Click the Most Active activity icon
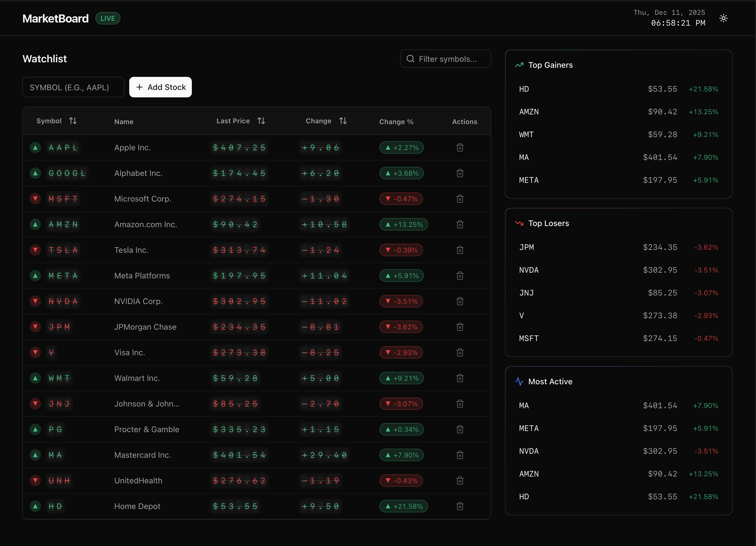The image size is (756, 546). (x=519, y=382)
